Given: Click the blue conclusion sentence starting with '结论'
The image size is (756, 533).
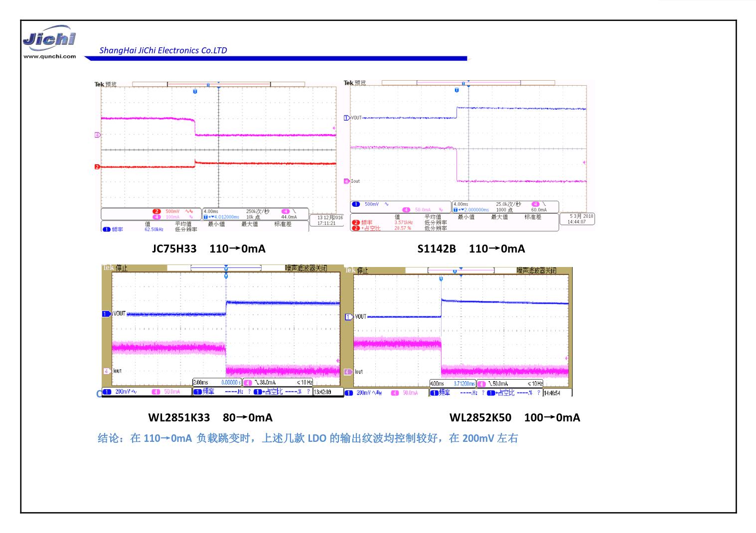Looking at the screenshot, I should pos(307,438).
